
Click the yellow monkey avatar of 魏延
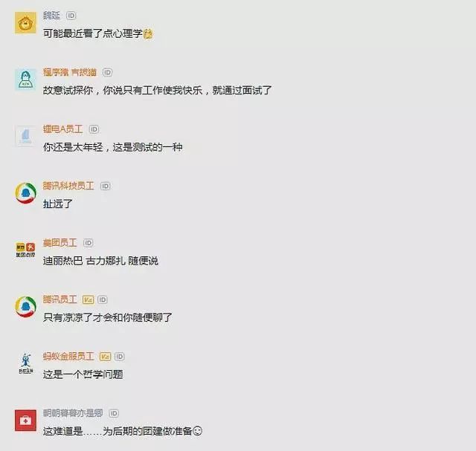(25, 23)
